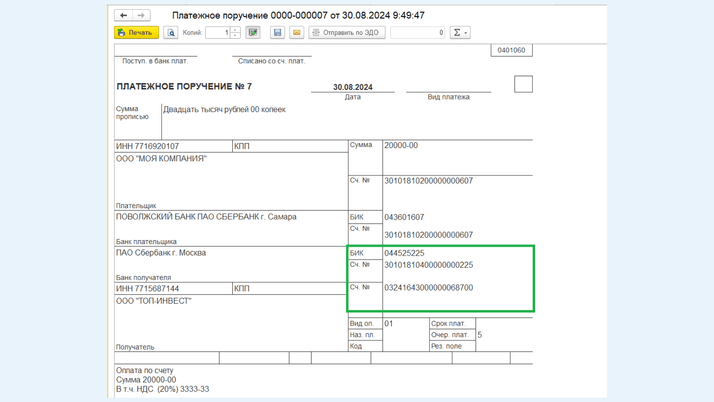The width and height of the screenshot is (714, 402).
Task: Click the Списано со сч. плат. label
Action: [272, 61]
